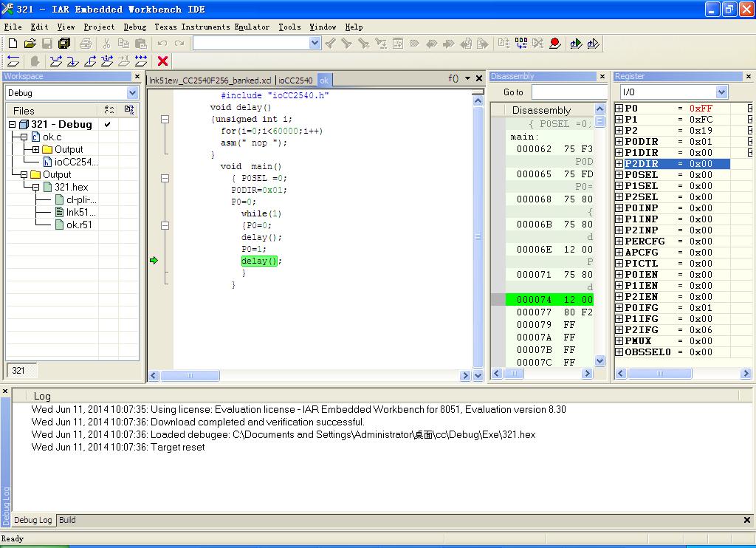Expand the P0 register entry
This screenshot has width=756, height=548.
(619, 109)
